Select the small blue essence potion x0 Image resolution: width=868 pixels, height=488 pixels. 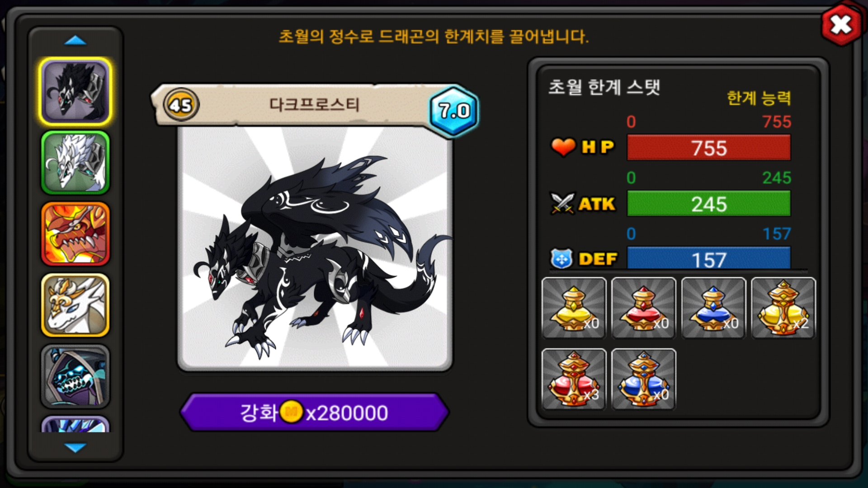713,308
